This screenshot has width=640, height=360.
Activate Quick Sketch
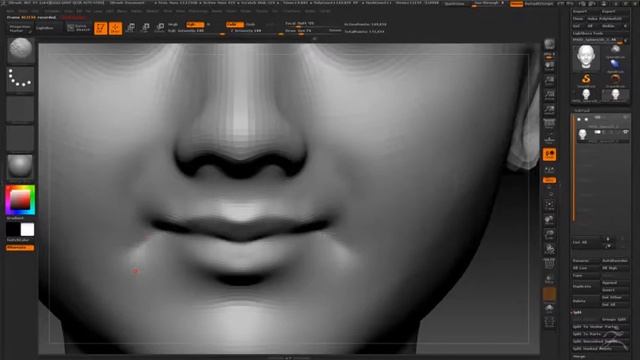point(78,28)
